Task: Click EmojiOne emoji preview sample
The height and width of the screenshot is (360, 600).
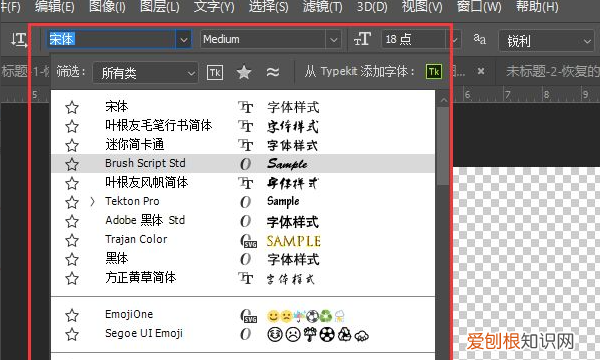Action: pyautogui.click(x=306, y=316)
